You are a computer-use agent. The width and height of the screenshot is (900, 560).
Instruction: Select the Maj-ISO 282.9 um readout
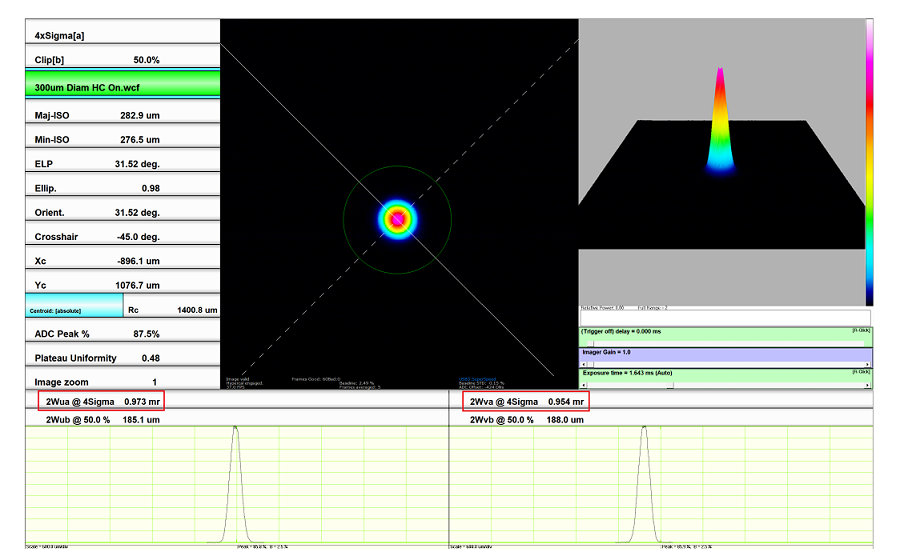[121, 116]
